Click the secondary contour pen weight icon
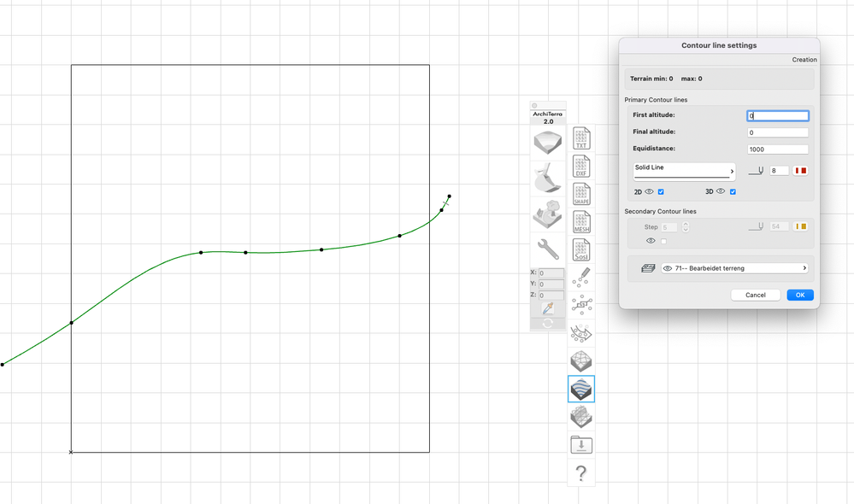Screen dimensions: 854x504 point(756,226)
